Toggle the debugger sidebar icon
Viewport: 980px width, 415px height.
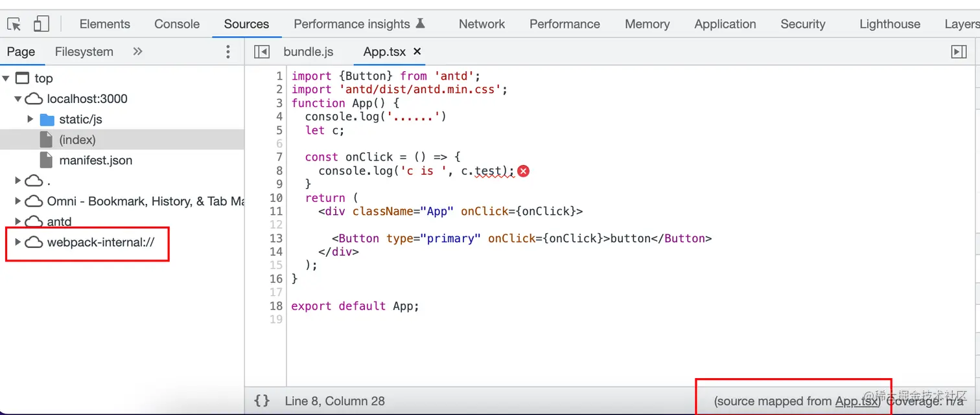click(959, 52)
